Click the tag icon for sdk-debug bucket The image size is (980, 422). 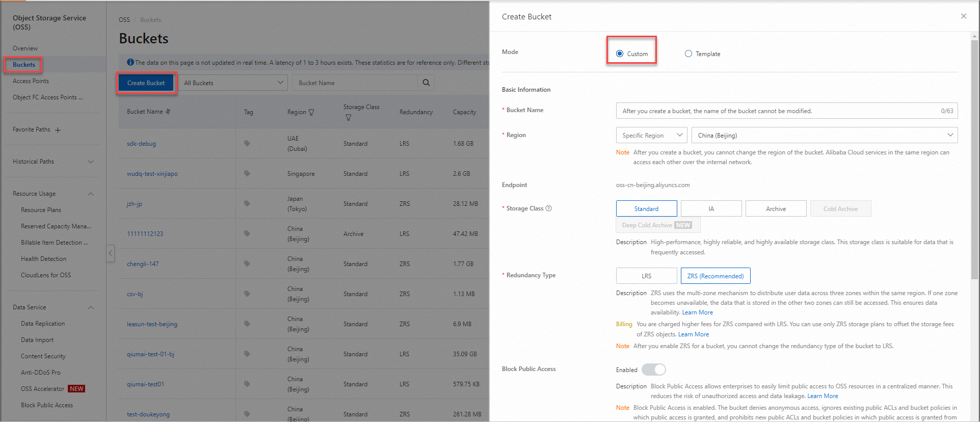tap(247, 144)
